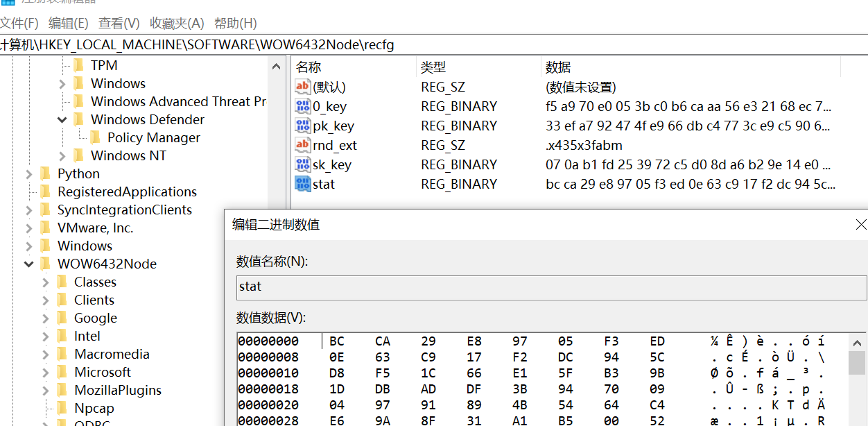
Task: Expand the Google key
Action: (46, 318)
